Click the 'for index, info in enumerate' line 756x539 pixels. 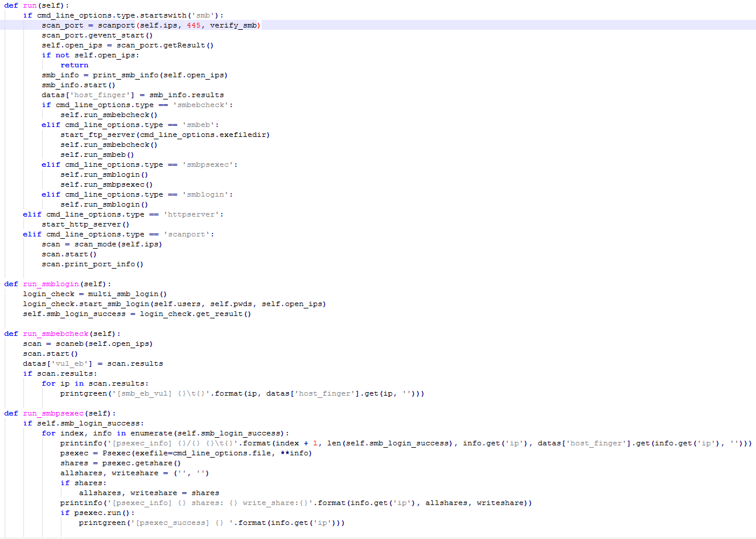(166, 433)
